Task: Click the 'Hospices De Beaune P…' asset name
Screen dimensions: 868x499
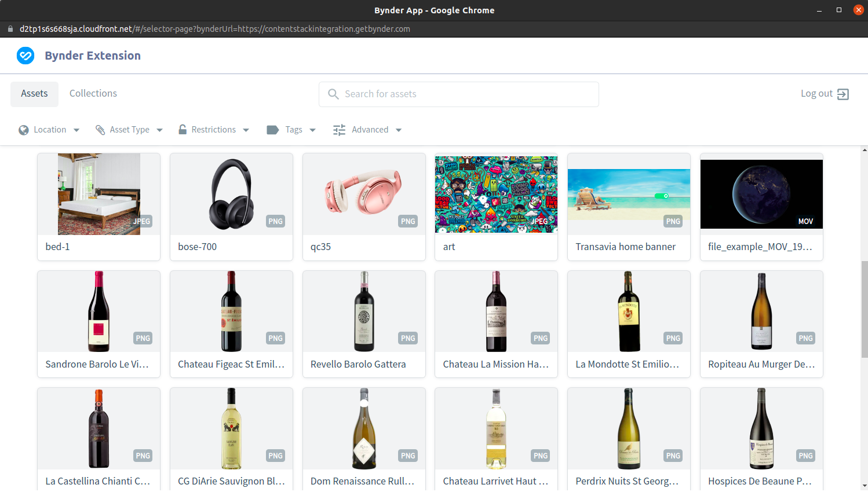Action: [760, 481]
